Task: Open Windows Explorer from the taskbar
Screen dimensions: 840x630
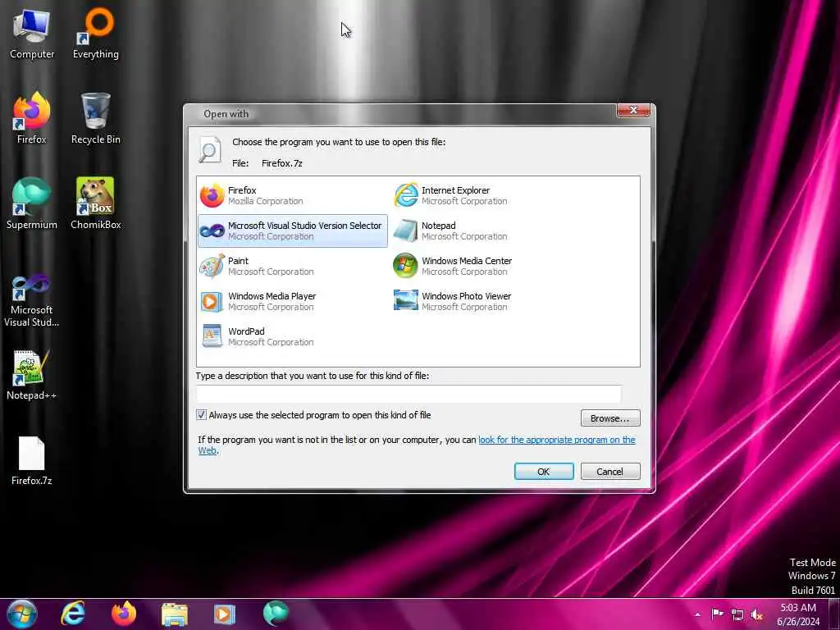Action: 175,614
